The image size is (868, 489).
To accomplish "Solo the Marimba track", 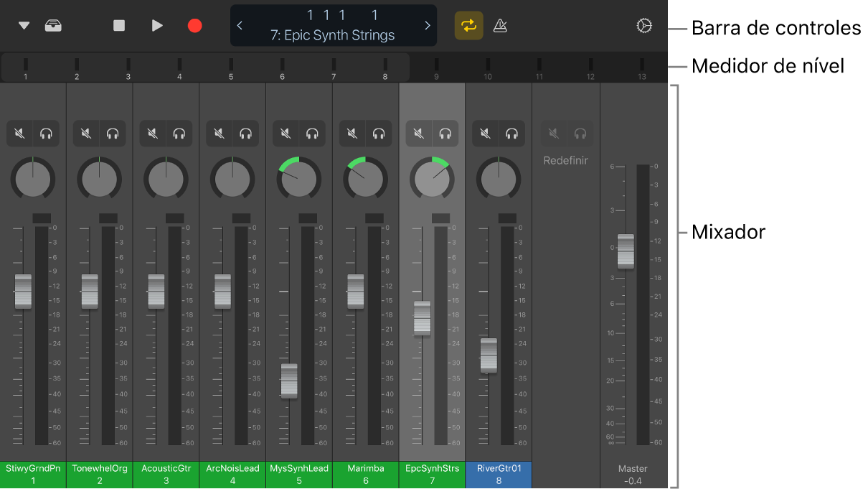I will click(x=379, y=133).
